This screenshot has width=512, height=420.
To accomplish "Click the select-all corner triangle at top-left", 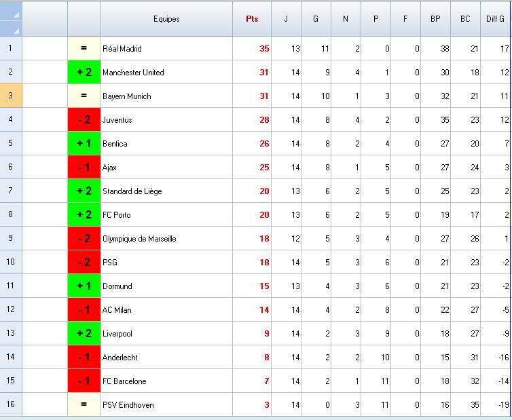I will click(x=11, y=19).
